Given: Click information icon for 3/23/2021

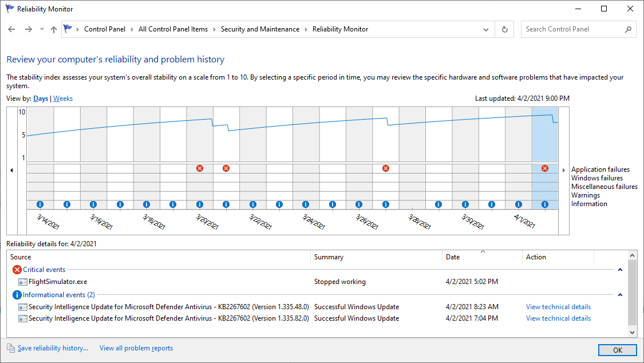Looking at the screenshot, I should (x=279, y=204).
